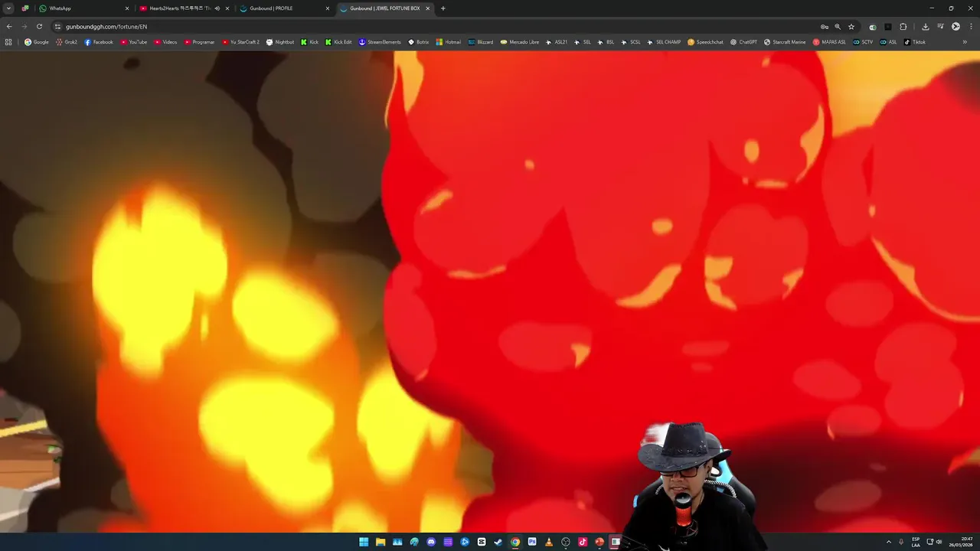Open File Explorer from the taskbar

381,542
